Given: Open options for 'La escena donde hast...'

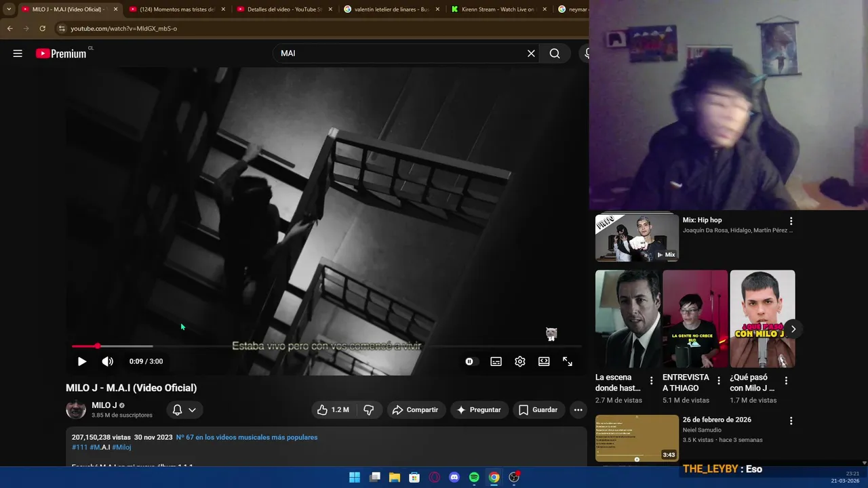Looking at the screenshot, I should 651,381.
